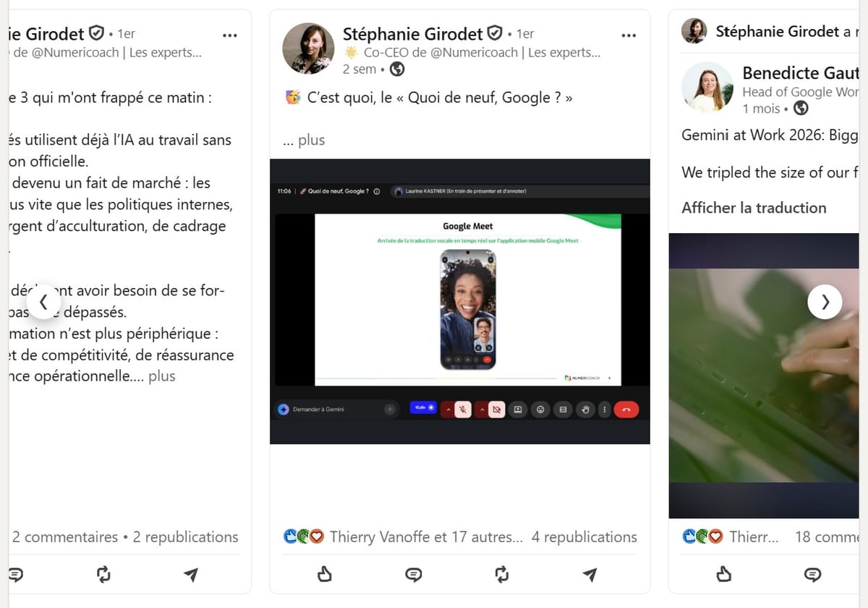View reactions starting "Thierr…" on the right post
868x608 pixels.
point(754,537)
